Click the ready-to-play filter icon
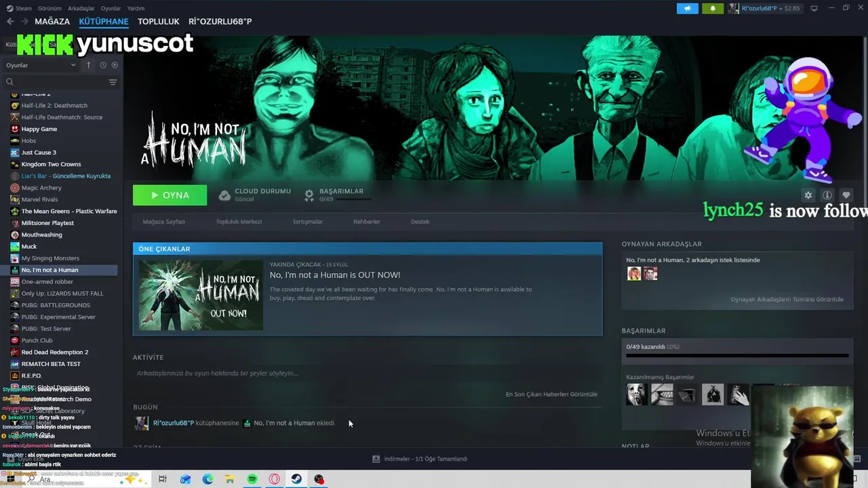 click(115, 65)
